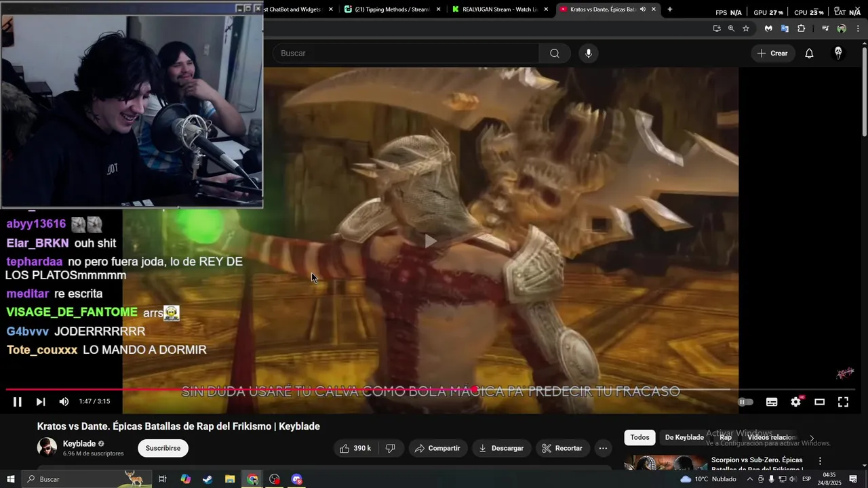Viewport: 868px width, 488px height.
Task: Open the OBS taskbar icon
Action: (x=275, y=479)
